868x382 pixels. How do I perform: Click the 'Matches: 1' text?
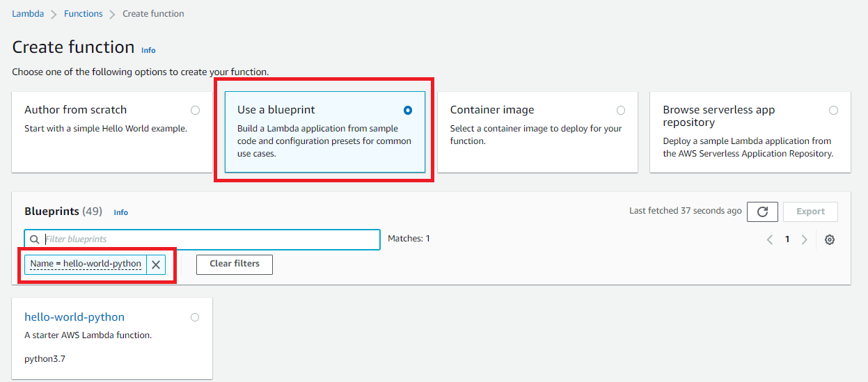(x=409, y=239)
